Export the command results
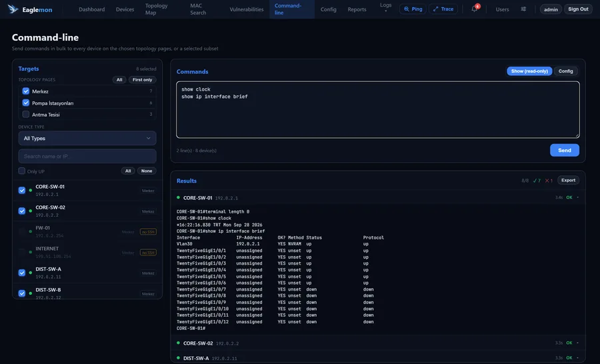This screenshot has width=600, height=364. (x=568, y=180)
